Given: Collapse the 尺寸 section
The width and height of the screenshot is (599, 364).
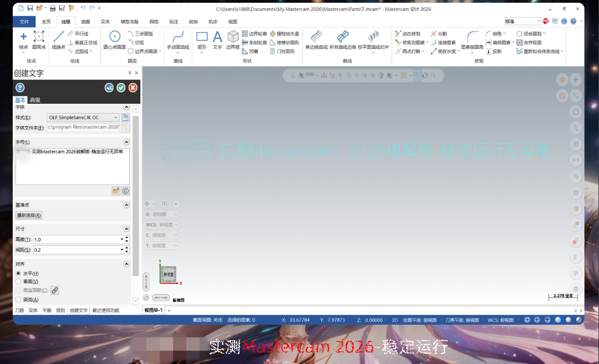Looking at the screenshot, I should point(126,229).
